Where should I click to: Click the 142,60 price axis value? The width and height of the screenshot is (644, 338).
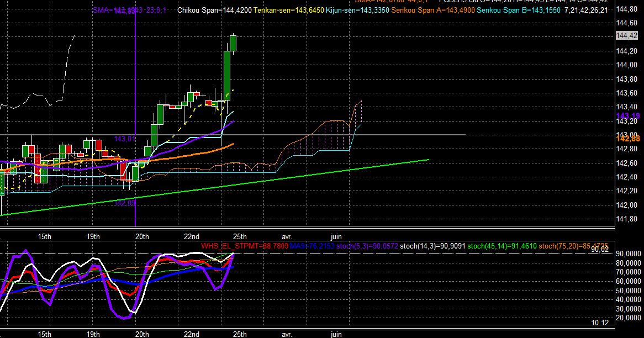[x=627, y=163]
